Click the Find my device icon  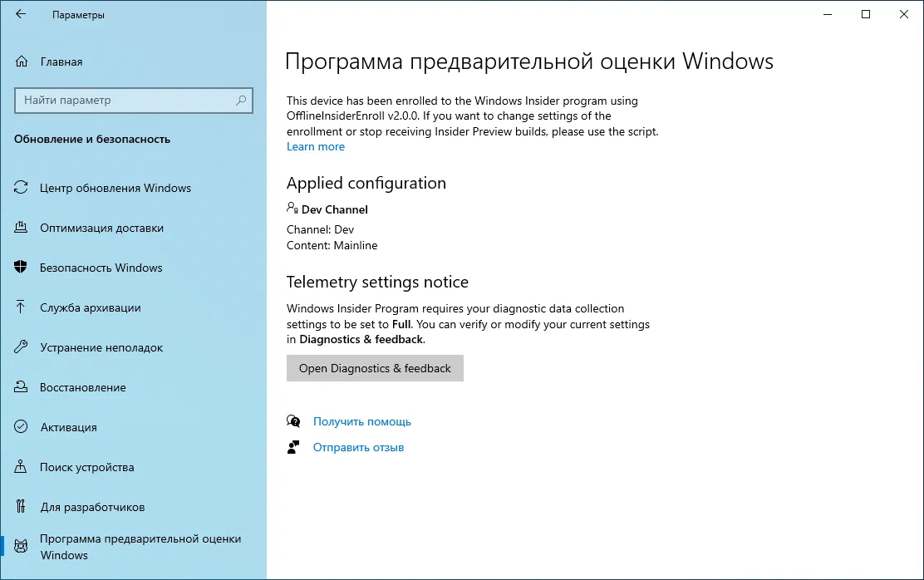(x=22, y=467)
